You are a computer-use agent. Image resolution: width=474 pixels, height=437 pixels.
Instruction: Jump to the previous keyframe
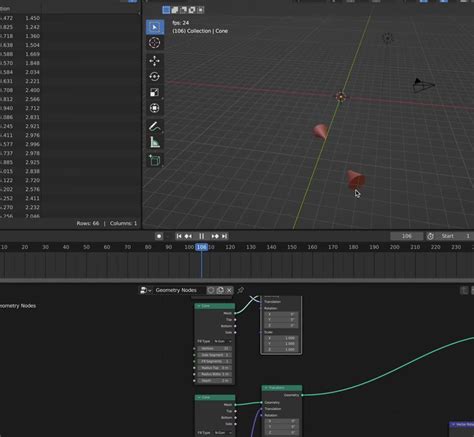(x=188, y=236)
